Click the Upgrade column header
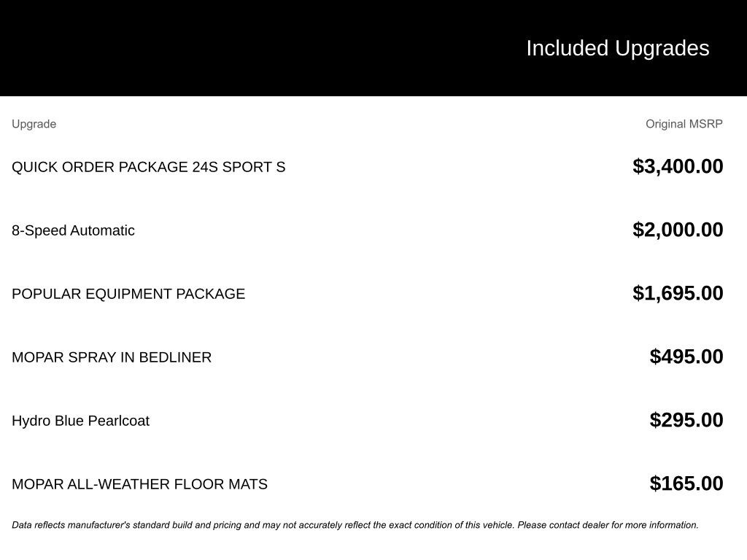This screenshot has width=747, height=560. pyautogui.click(x=34, y=124)
